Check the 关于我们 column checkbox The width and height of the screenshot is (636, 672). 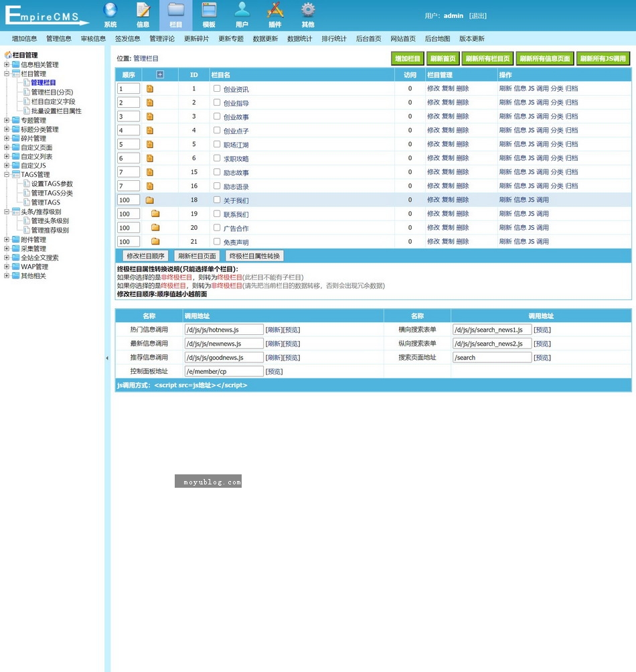point(217,200)
